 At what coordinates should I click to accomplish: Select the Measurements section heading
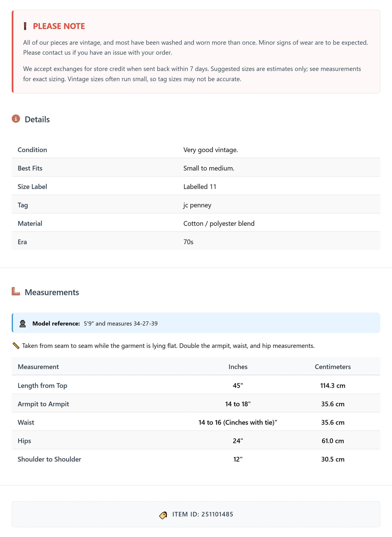tap(52, 292)
